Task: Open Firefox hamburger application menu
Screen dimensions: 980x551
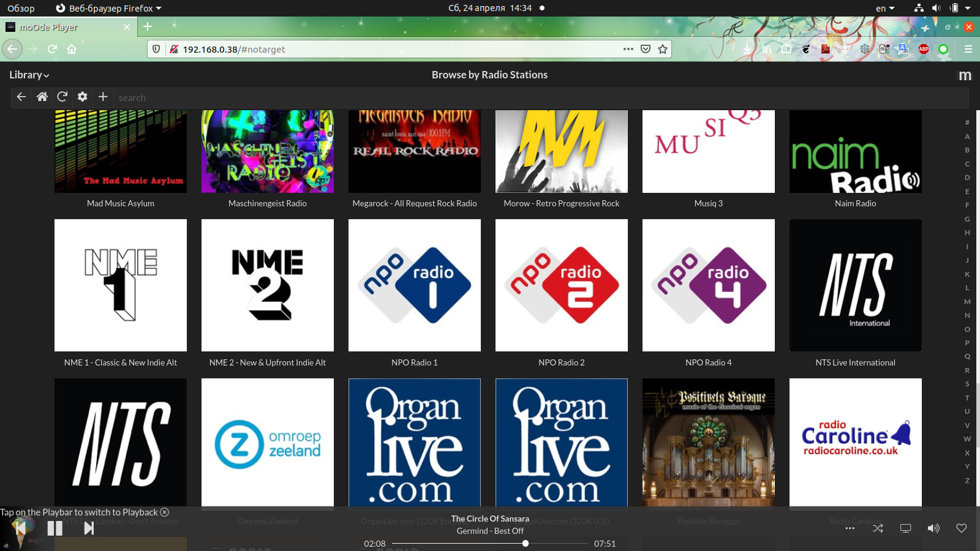Action: 968,49
